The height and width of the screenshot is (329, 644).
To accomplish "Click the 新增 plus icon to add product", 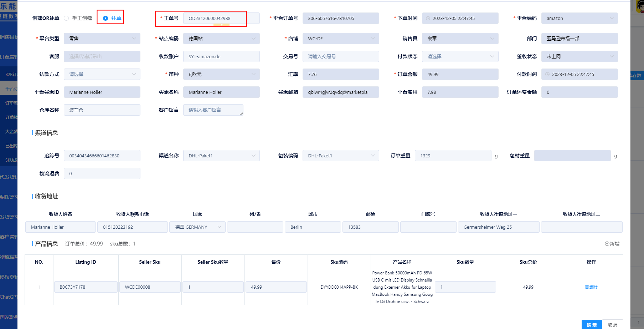I will 607,244.
